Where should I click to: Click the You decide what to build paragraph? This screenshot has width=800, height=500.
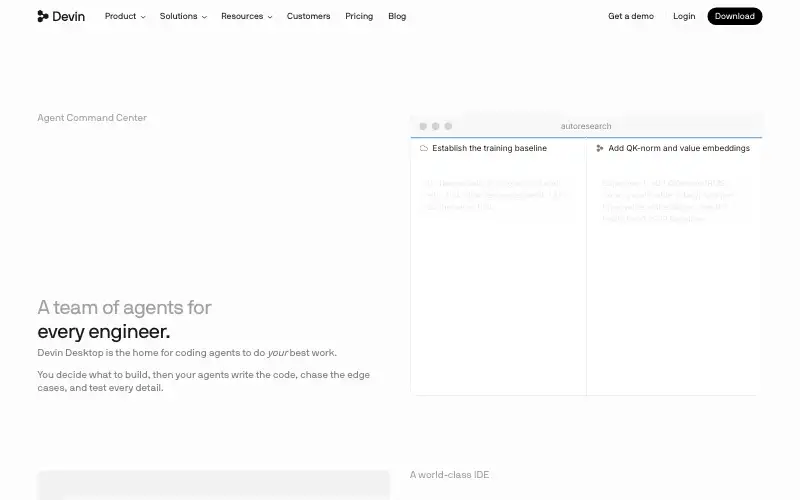click(x=204, y=381)
